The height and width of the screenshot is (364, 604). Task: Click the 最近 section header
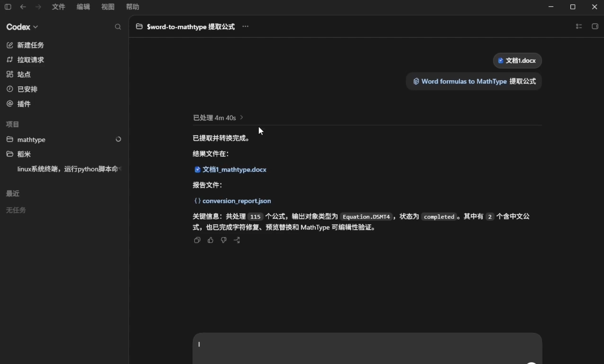tap(13, 194)
